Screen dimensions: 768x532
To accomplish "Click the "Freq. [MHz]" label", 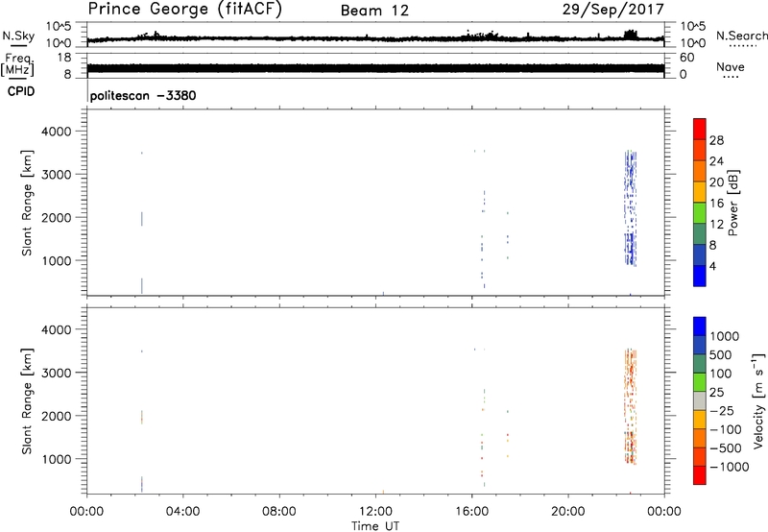I will pos(18,65).
